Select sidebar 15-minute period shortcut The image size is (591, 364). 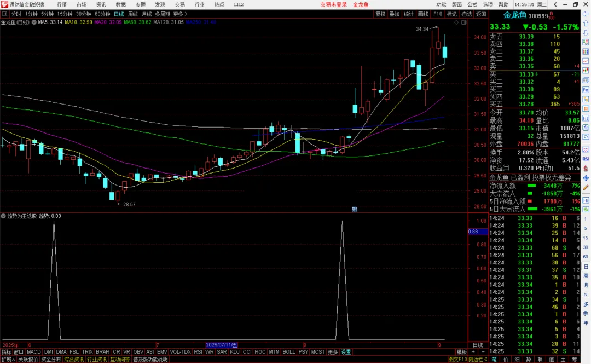(586, 238)
